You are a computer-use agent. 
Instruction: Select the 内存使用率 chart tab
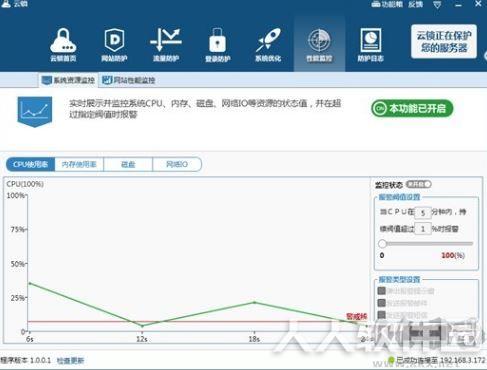[79, 164]
